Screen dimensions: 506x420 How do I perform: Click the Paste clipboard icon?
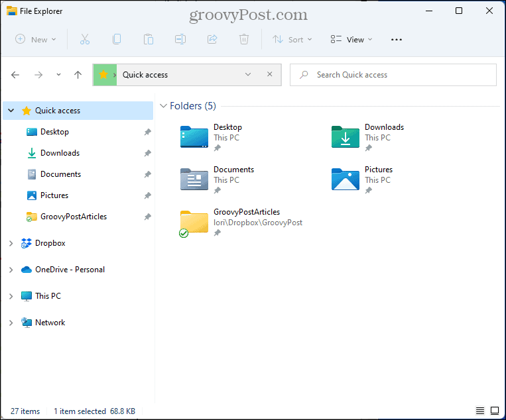[x=149, y=39]
